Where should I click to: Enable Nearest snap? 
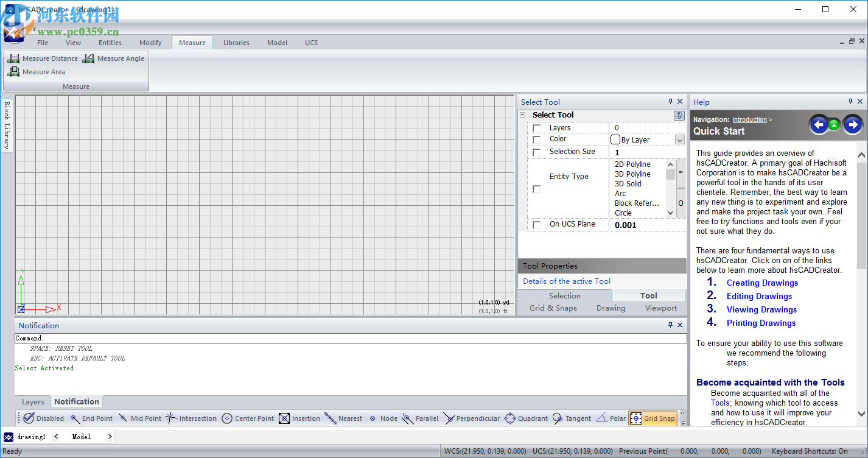(343, 418)
